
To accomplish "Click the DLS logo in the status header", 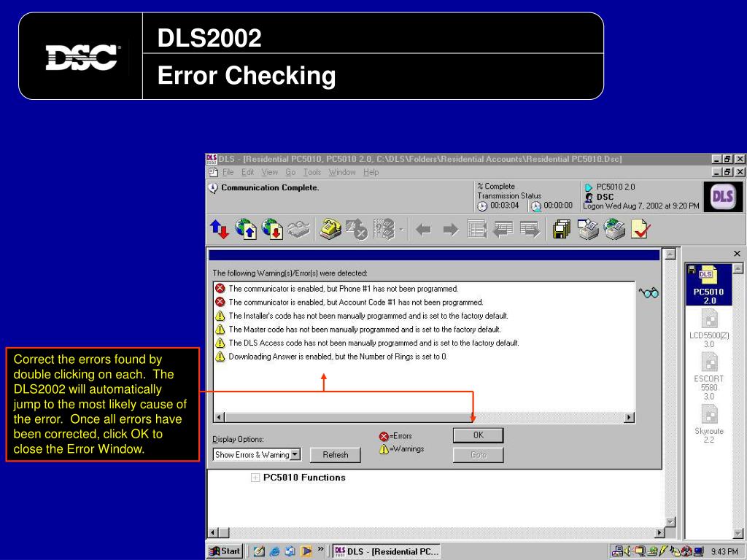I will [x=723, y=197].
